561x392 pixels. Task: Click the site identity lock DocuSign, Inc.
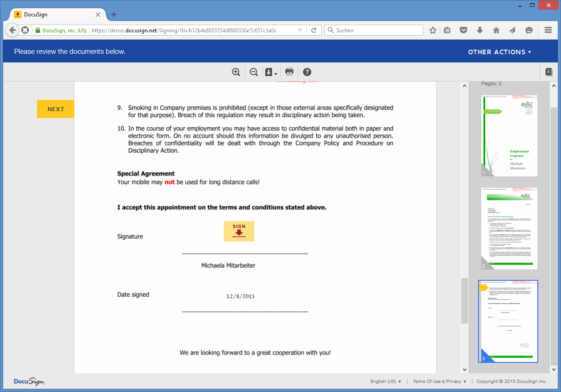click(61, 31)
